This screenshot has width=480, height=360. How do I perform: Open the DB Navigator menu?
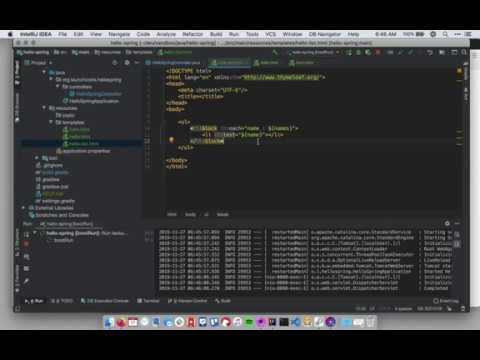(x=325, y=34)
